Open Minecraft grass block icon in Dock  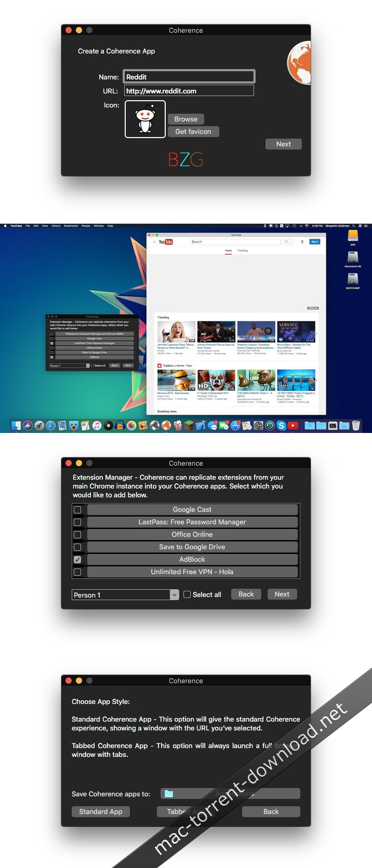click(x=190, y=425)
